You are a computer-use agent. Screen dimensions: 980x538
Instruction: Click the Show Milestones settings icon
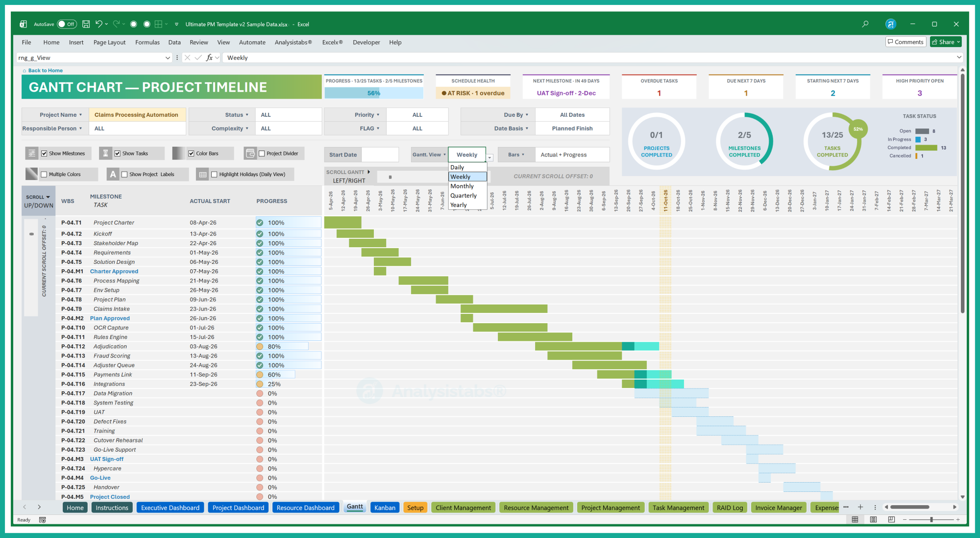(32, 154)
